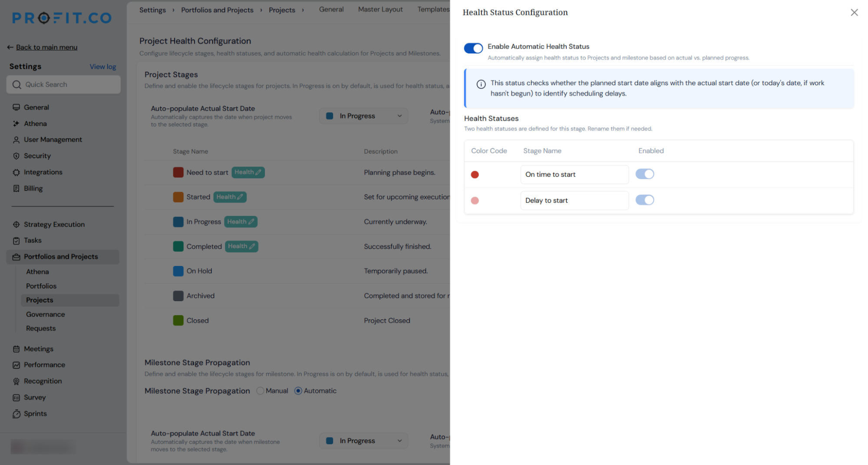Click the Recognition award icon

(x=16, y=382)
